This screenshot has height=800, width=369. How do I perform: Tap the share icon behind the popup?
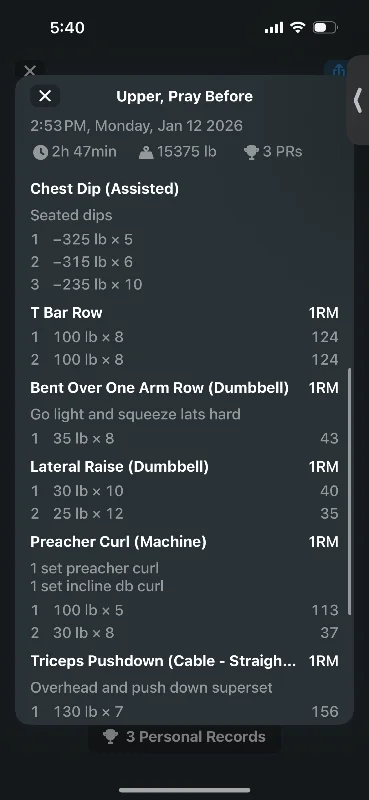tap(338, 70)
